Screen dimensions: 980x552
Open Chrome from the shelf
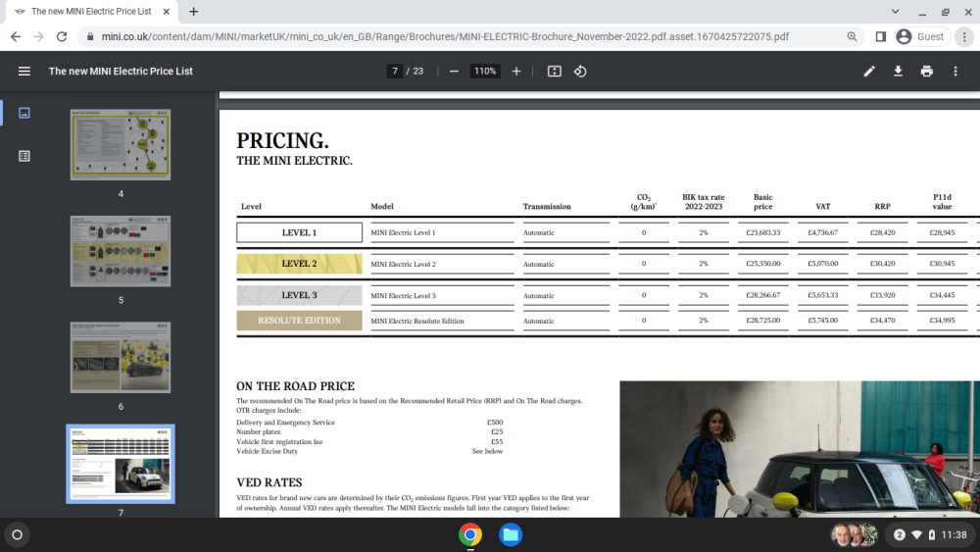coord(470,535)
